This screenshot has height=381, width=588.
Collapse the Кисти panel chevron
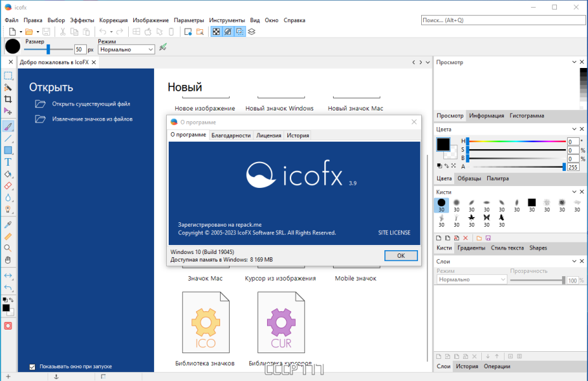[574, 192]
